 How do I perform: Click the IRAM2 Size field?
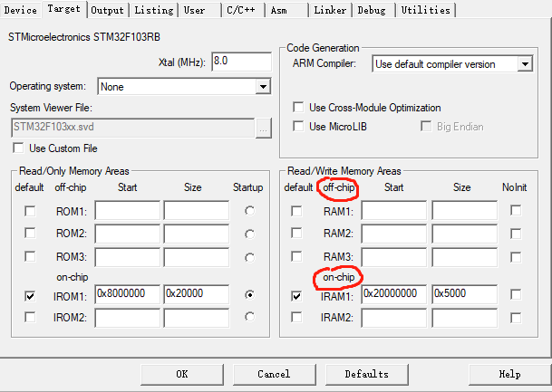tap(465, 318)
